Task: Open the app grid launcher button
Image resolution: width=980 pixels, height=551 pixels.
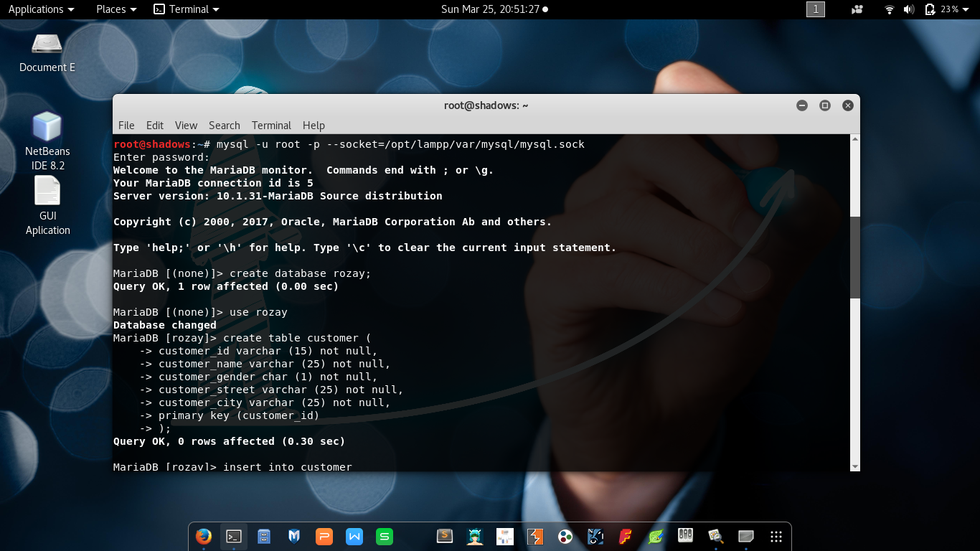Action: point(776,536)
